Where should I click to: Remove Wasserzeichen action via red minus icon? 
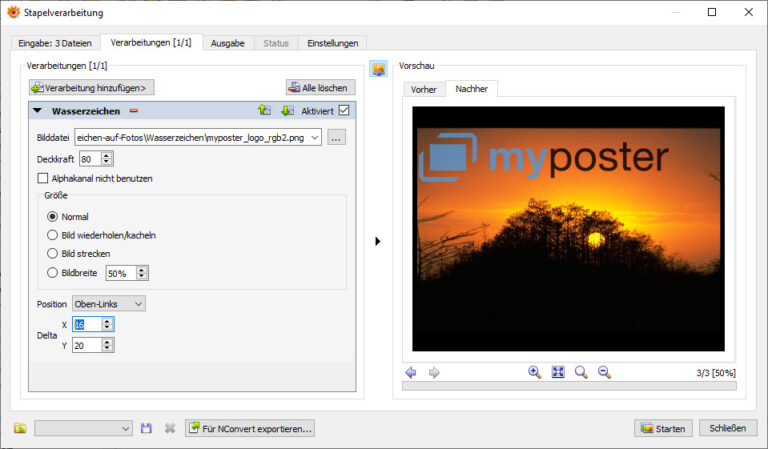tap(133, 111)
